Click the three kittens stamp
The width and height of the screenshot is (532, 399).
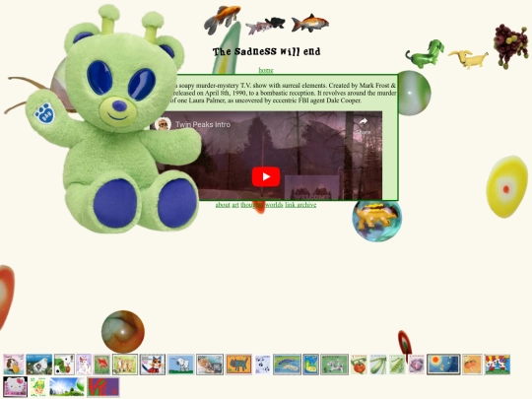[x=125, y=365]
